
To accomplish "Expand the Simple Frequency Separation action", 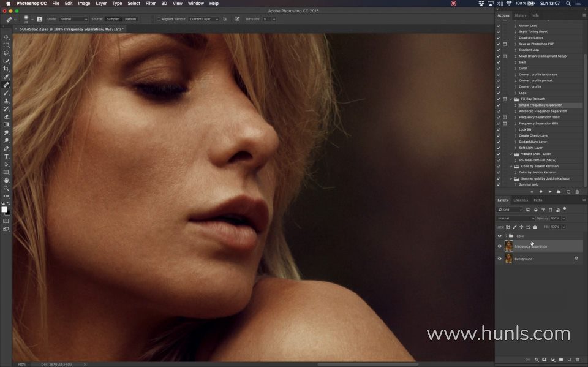I will pyautogui.click(x=516, y=105).
